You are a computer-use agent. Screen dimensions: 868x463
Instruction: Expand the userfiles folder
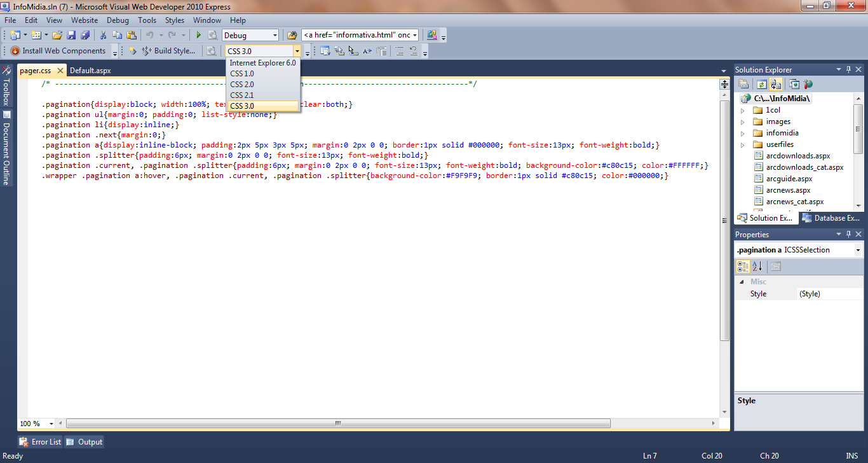coord(742,144)
